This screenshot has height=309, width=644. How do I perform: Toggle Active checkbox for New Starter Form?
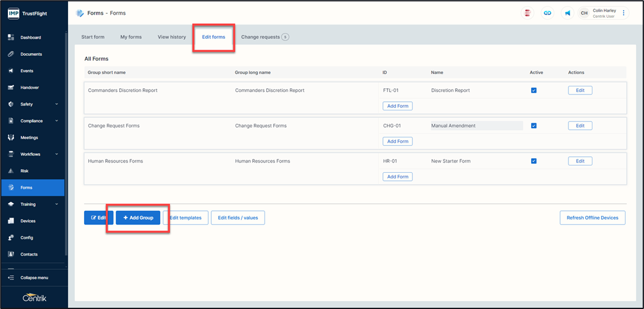pyautogui.click(x=533, y=161)
